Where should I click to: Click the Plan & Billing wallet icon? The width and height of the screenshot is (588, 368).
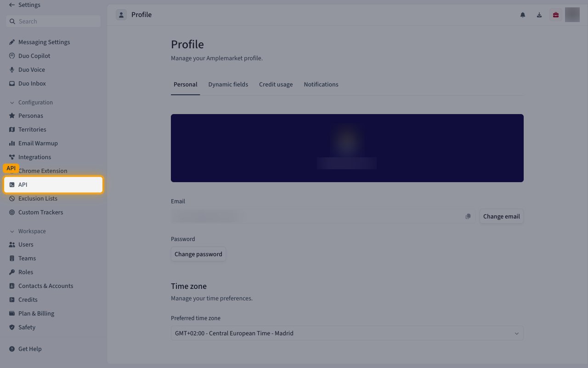click(x=12, y=313)
